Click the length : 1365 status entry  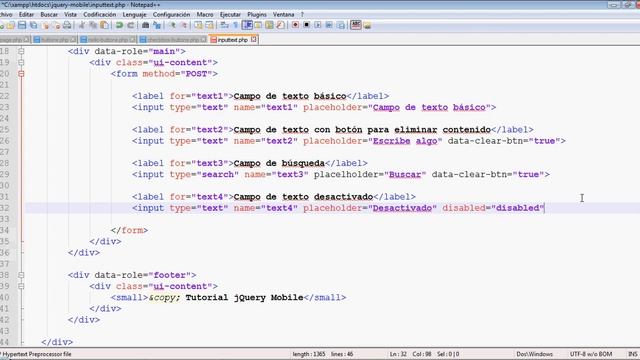pyautogui.click(x=309, y=354)
